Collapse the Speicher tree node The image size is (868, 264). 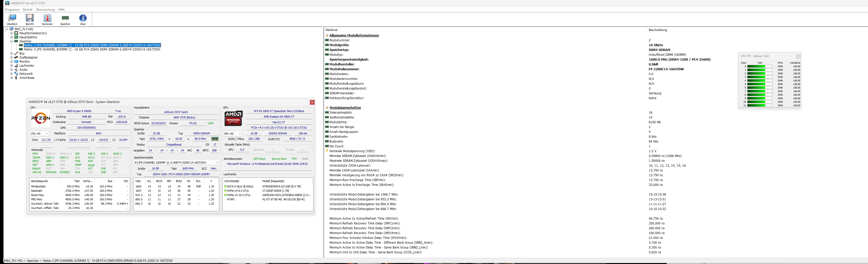(x=11, y=41)
